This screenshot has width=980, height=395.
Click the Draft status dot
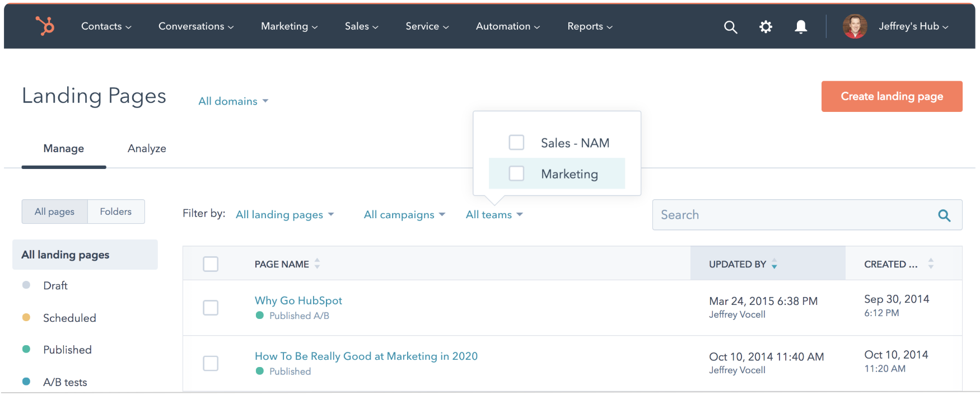click(x=26, y=285)
